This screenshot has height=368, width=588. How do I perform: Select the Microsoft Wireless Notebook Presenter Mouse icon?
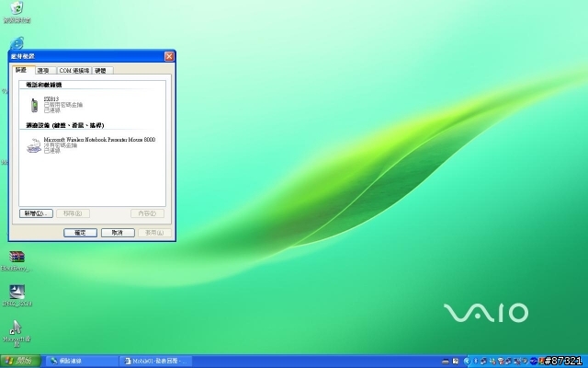tap(34, 145)
